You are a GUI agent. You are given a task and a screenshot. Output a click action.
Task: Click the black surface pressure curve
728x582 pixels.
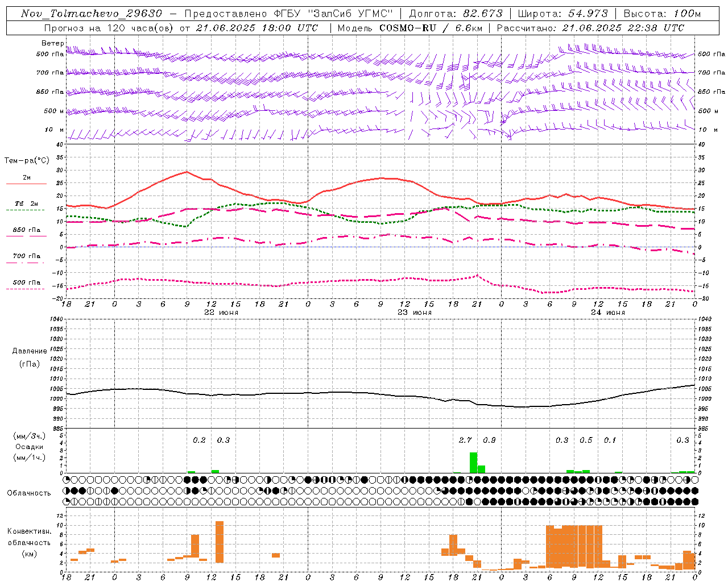[380, 394]
